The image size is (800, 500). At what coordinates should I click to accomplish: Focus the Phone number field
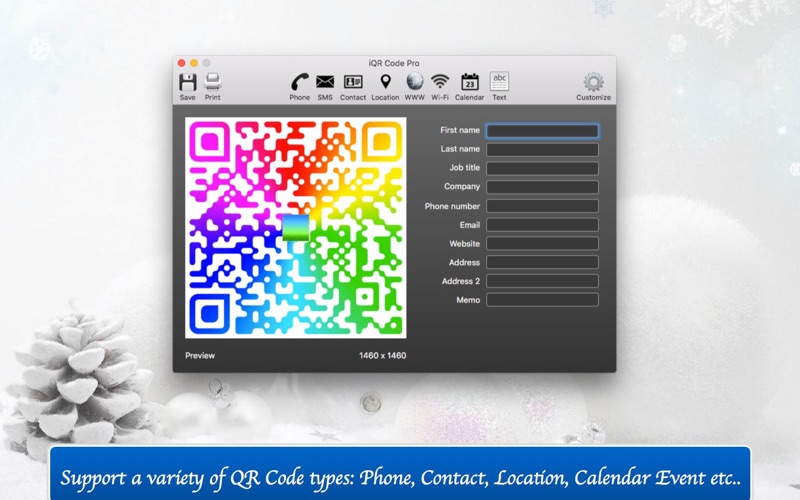tap(542, 206)
